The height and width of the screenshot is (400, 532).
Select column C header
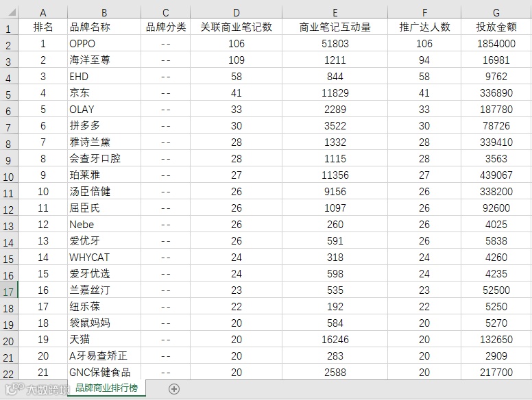(x=166, y=12)
